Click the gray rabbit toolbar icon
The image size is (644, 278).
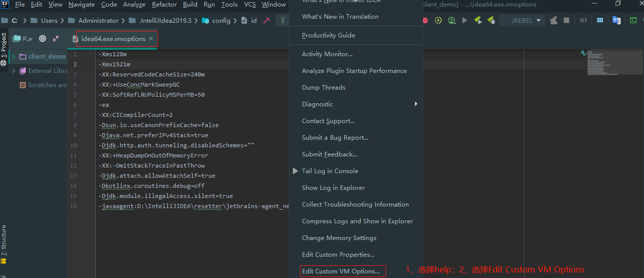554,21
